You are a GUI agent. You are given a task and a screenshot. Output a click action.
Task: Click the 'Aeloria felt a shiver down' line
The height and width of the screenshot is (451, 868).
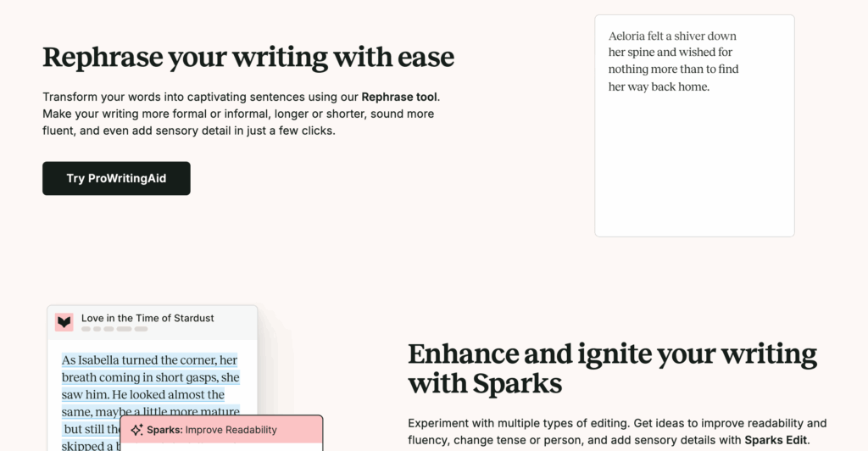672,36
